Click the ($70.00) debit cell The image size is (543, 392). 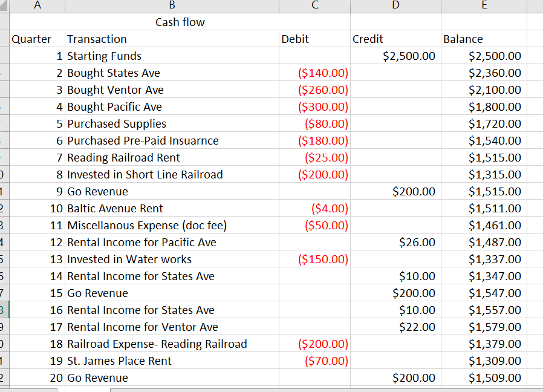click(314, 361)
